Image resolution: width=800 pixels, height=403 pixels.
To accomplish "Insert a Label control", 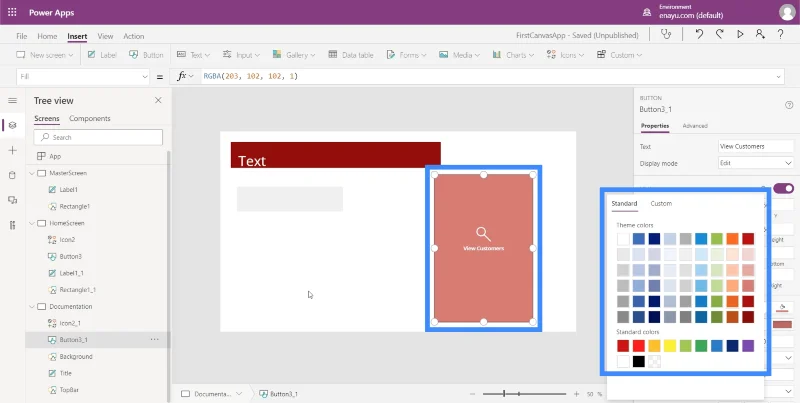I will coord(102,55).
